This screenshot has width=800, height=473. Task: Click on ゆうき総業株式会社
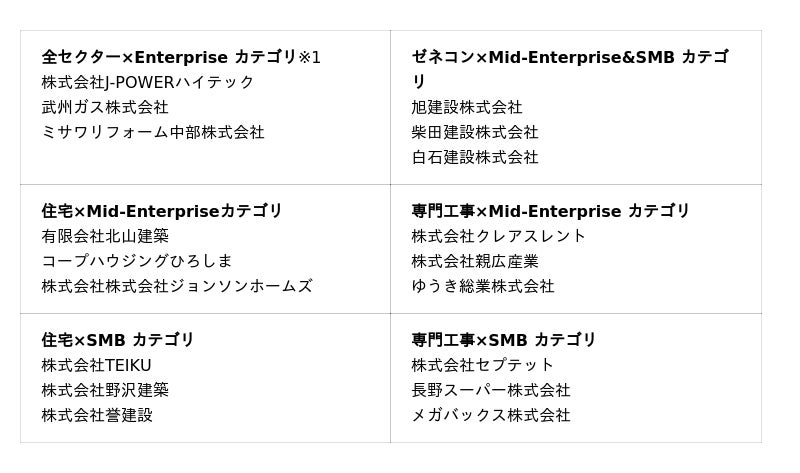(482, 286)
